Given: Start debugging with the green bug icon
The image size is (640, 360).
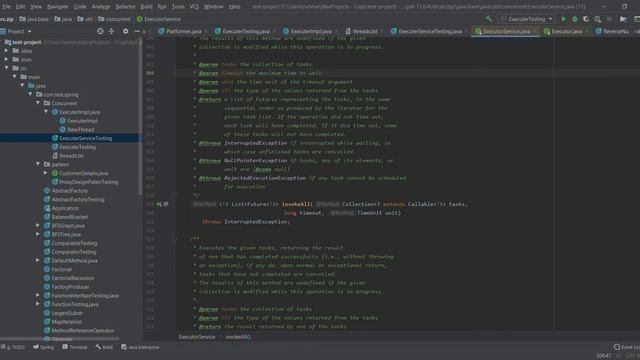Looking at the screenshot, I should tap(575, 19).
